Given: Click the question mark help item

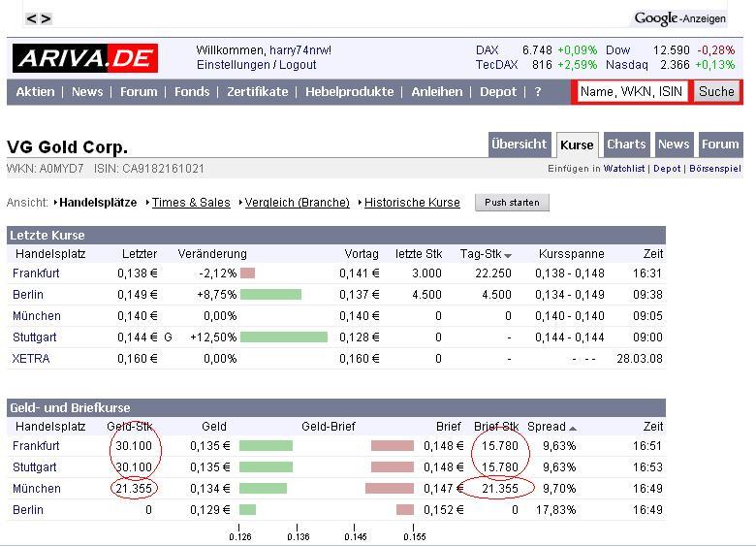Looking at the screenshot, I should click(538, 91).
